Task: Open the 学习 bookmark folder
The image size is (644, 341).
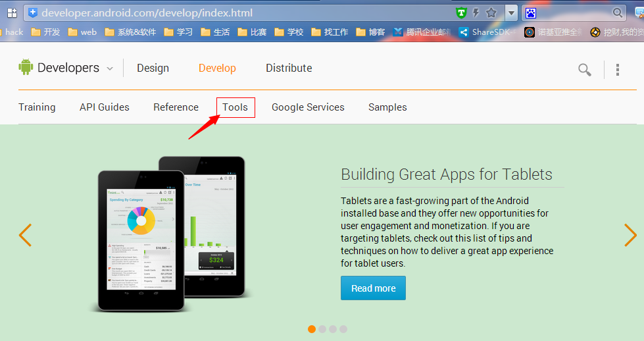Action: 178,32
